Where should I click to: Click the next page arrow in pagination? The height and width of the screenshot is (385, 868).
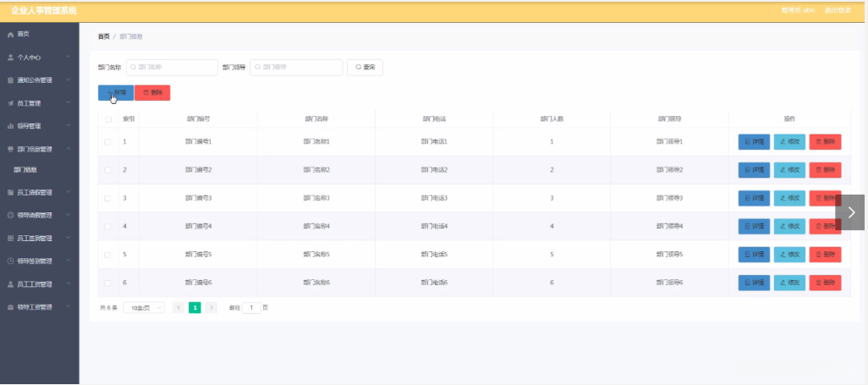pos(211,307)
